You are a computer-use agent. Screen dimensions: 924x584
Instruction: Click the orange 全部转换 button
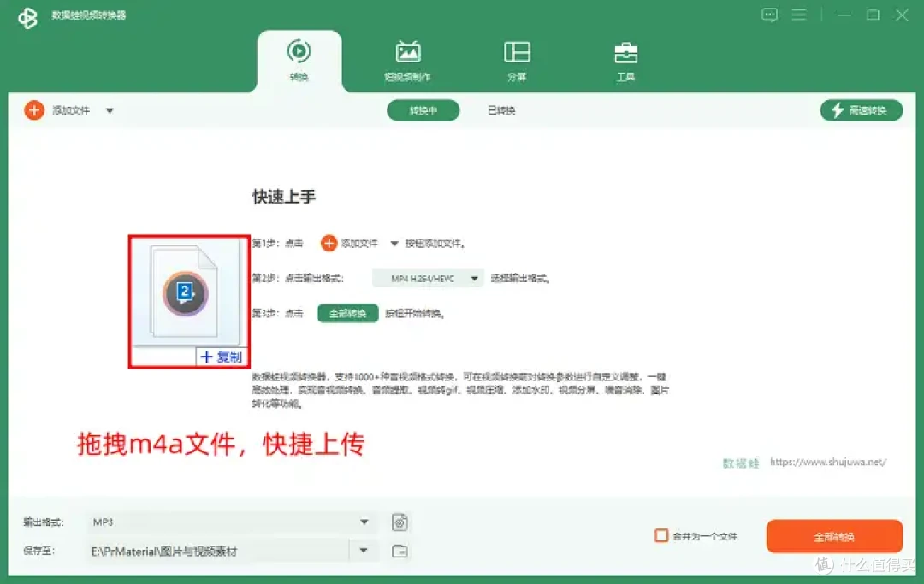coord(834,536)
